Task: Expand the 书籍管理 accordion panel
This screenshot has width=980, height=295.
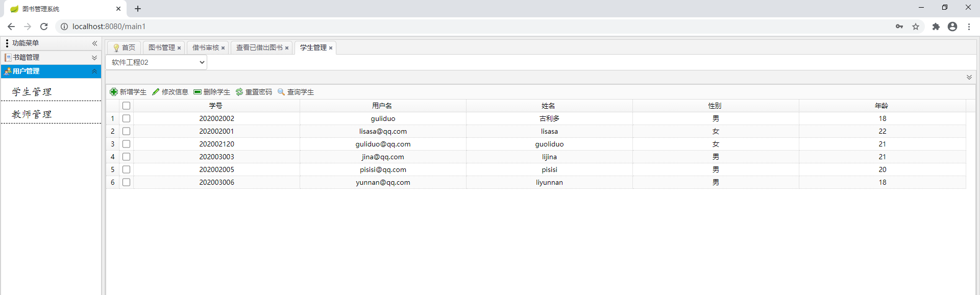Action: (x=94, y=58)
